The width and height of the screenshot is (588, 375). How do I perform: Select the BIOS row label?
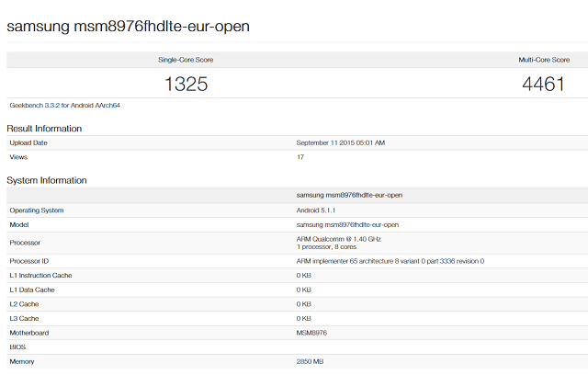click(18, 347)
